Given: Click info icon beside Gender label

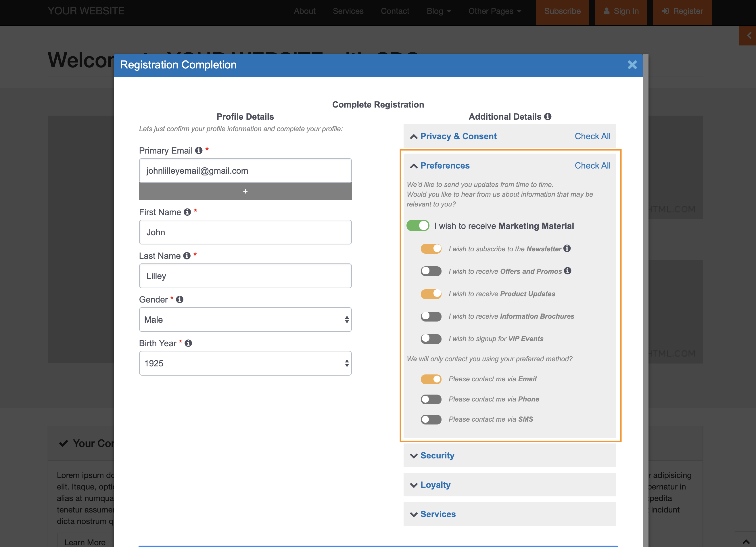Looking at the screenshot, I should [x=180, y=299].
